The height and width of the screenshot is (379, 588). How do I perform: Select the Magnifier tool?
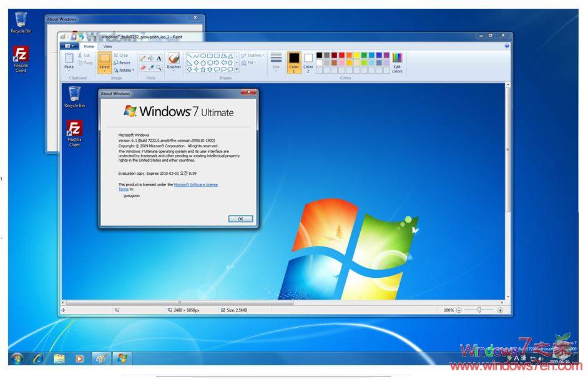coord(159,66)
